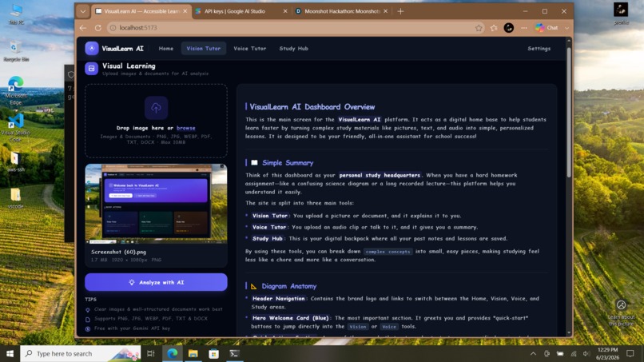Open Visual Studio Code desktop shortcut
Screen dimensions: 644x362
[16, 127]
